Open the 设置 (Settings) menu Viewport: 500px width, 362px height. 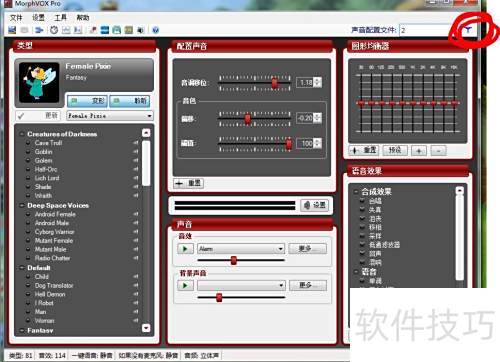pos(38,18)
